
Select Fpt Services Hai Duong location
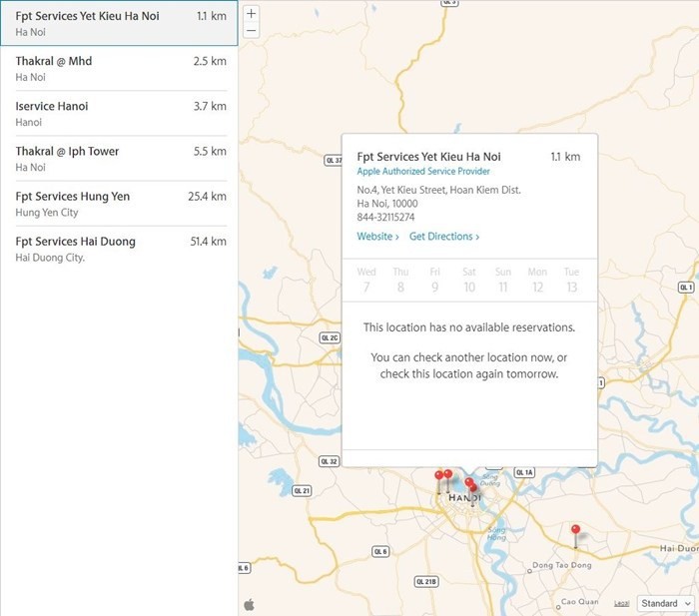(121, 249)
